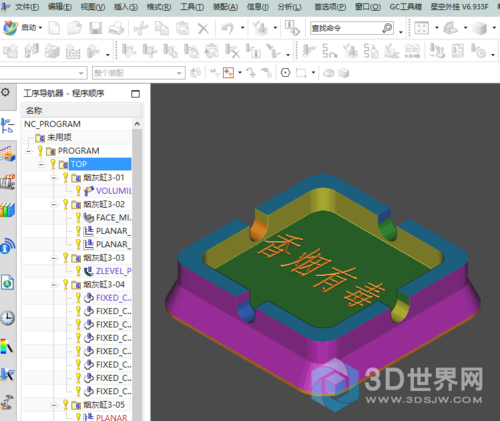
Task: Click navigator scrollbar up arrow
Action: [137, 124]
